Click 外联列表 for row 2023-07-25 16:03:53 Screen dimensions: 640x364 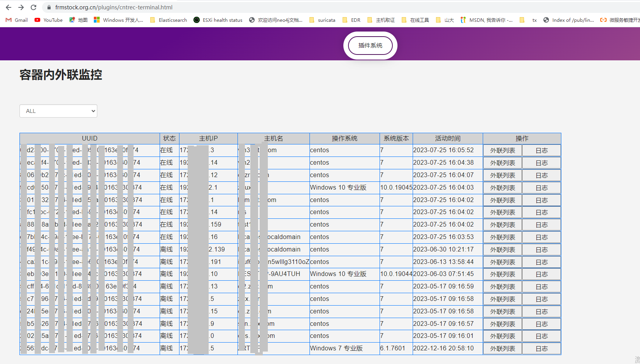click(x=503, y=237)
